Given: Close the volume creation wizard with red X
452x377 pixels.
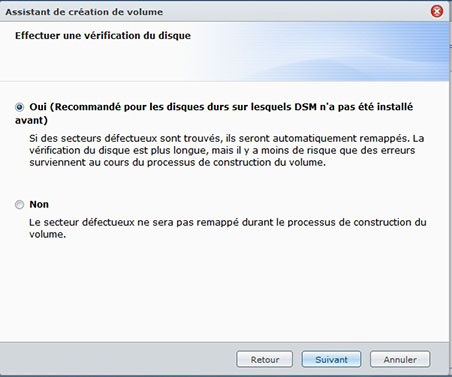Looking at the screenshot, I should pyautogui.click(x=437, y=11).
